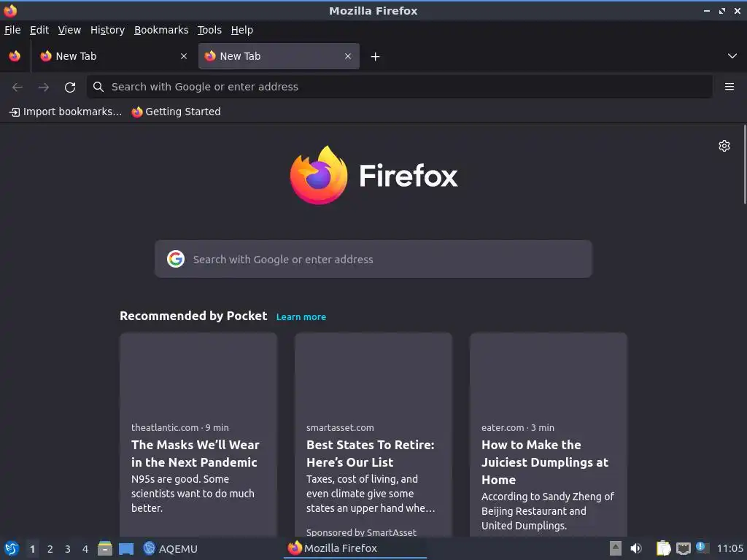Click the update notification tray icon
Viewport: 747px width, 560px height.
[x=702, y=547]
